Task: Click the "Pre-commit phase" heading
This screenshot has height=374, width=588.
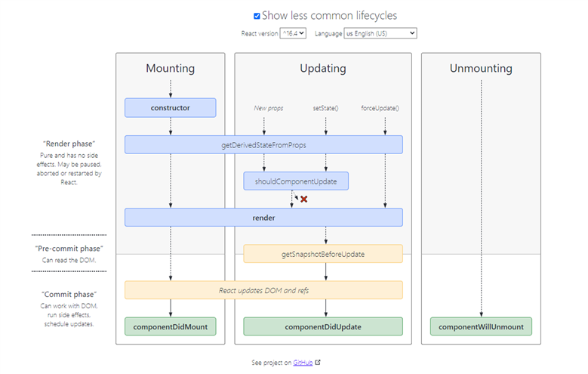Action: (69, 249)
